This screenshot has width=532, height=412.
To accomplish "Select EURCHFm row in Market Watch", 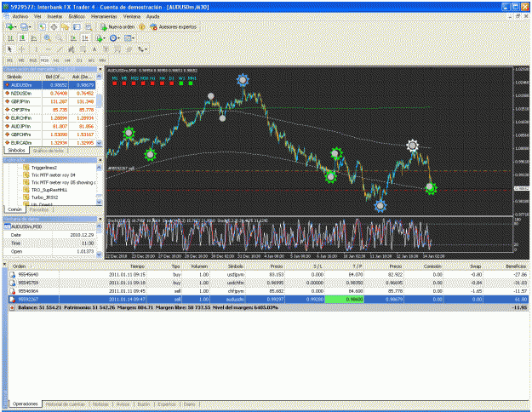I will click(x=49, y=118).
